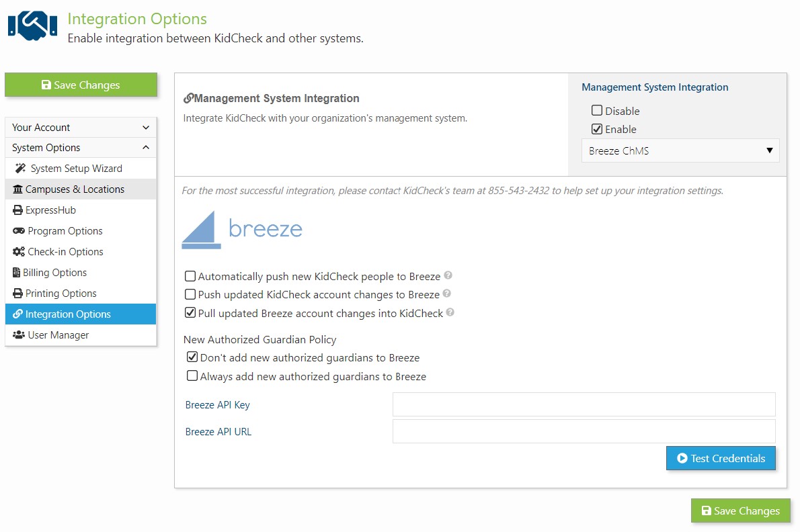Click the Billing Options invoice icon

click(17, 273)
